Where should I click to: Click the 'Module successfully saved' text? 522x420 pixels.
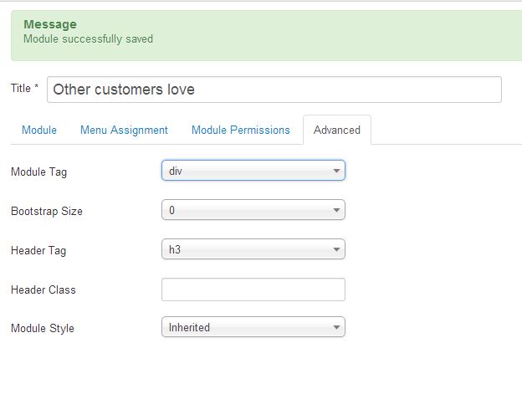click(88, 38)
